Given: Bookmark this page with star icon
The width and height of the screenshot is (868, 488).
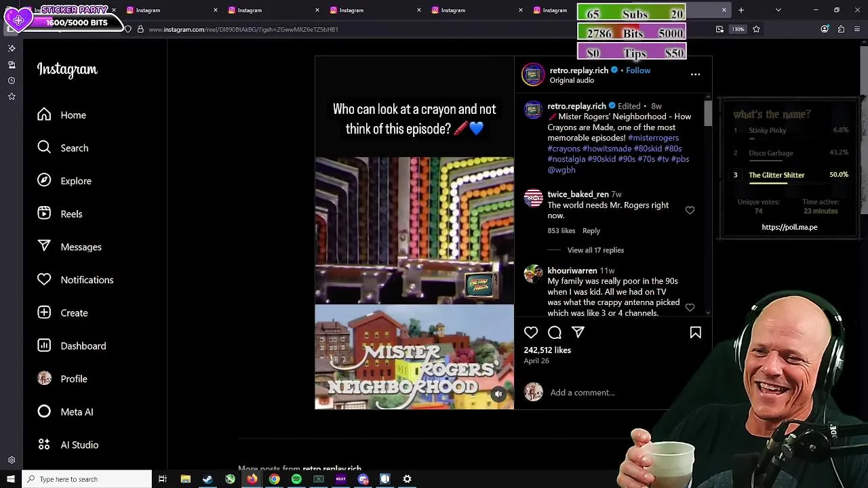Looking at the screenshot, I should [756, 29].
